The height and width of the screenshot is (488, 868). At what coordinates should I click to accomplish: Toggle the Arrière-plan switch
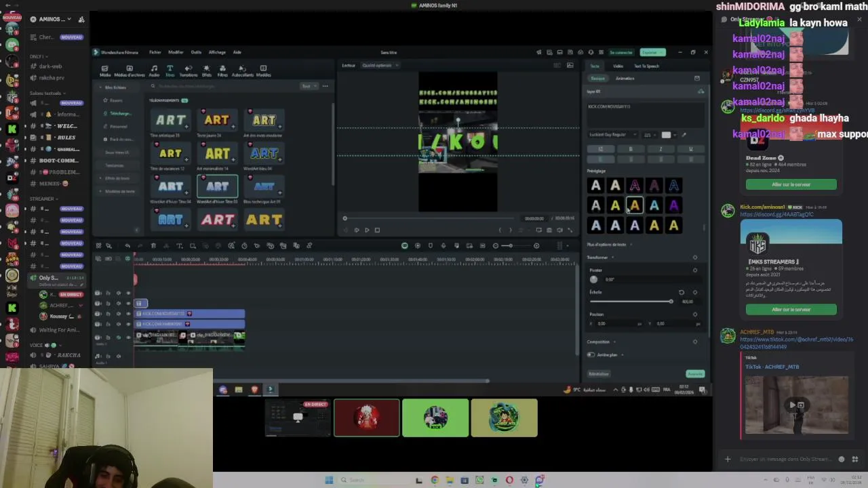(591, 354)
